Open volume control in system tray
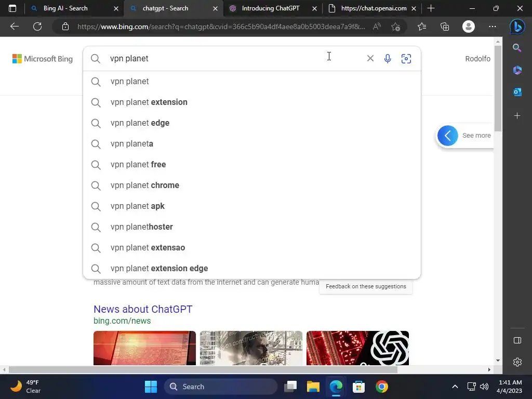Screen dimensions: 532x399 point(484,387)
